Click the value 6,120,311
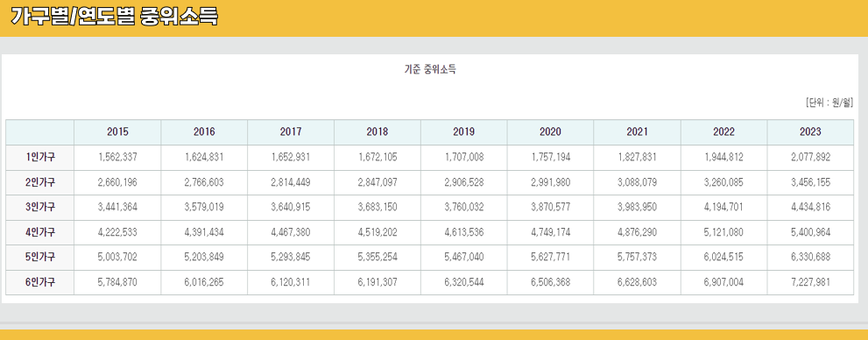The image size is (868, 340). (x=291, y=282)
